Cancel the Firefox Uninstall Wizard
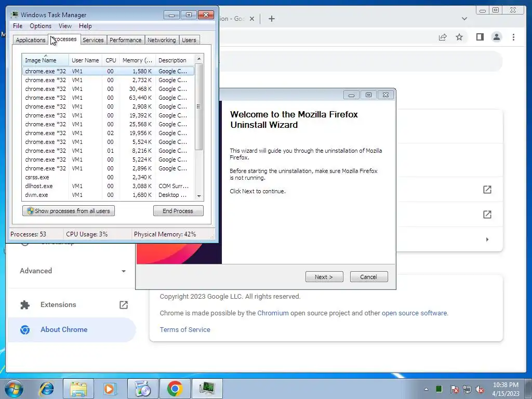532x399 pixels. coord(369,277)
